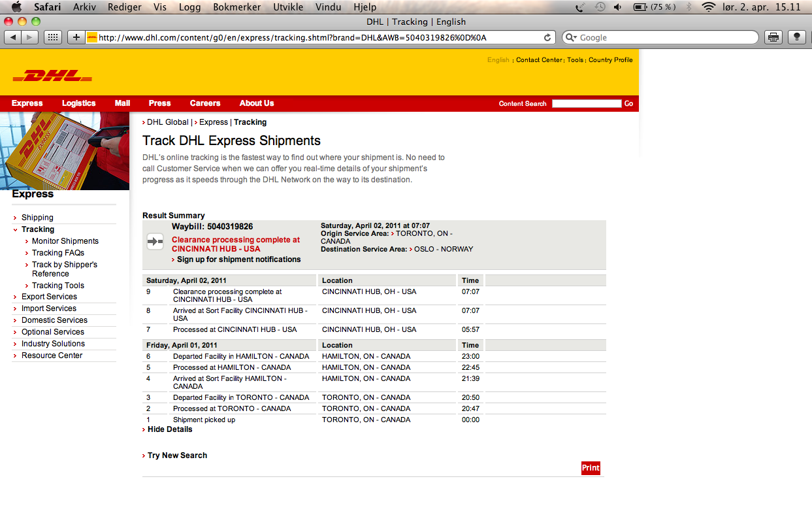
Task: Open Monitor Shipments in the sidebar
Action: tap(65, 241)
